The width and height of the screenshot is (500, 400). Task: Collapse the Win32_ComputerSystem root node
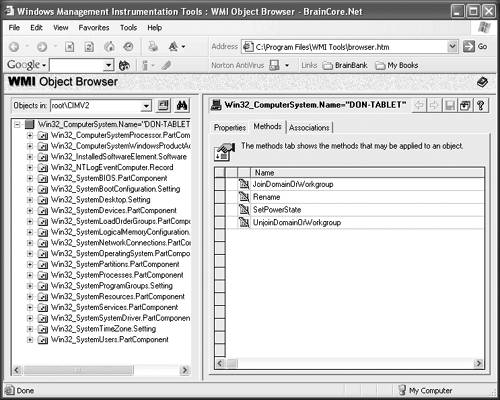pyautogui.click(x=17, y=125)
